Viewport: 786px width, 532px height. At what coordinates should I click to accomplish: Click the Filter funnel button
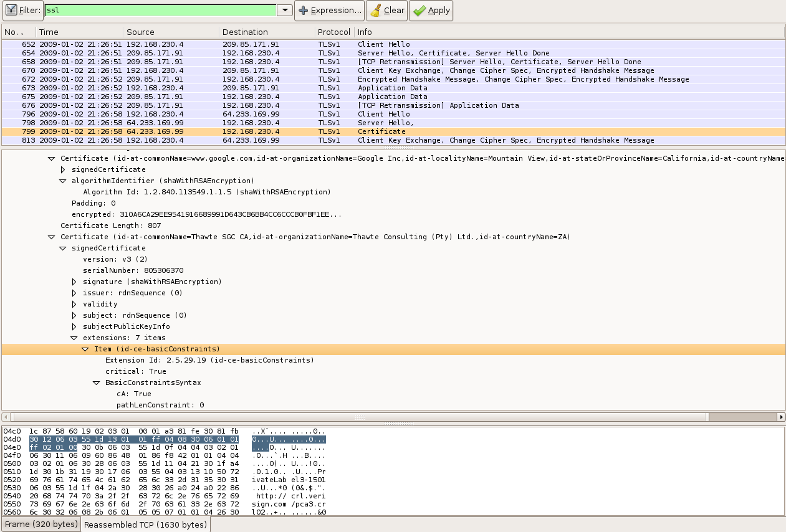click(22, 11)
